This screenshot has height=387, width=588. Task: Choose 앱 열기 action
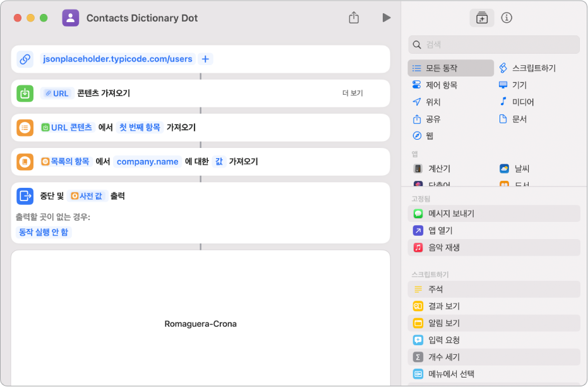coord(494,230)
